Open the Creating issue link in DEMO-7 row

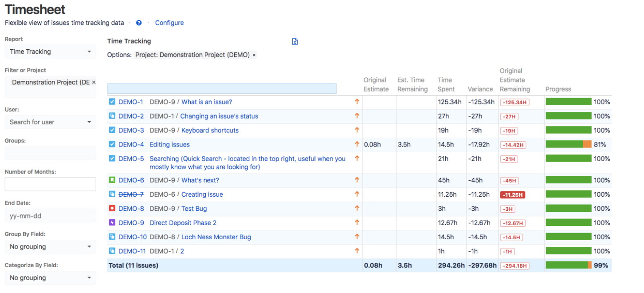click(202, 194)
